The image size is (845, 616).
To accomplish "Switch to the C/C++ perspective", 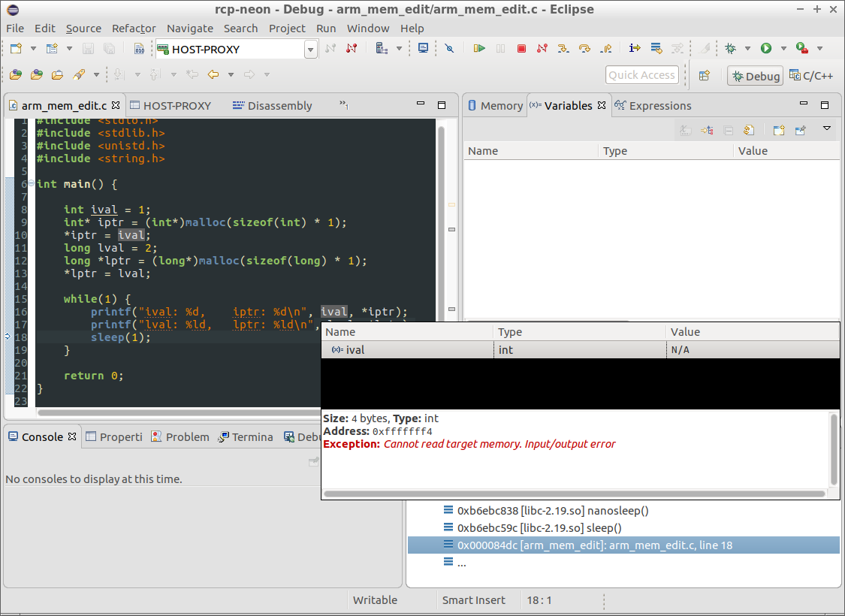I will 812,75.
